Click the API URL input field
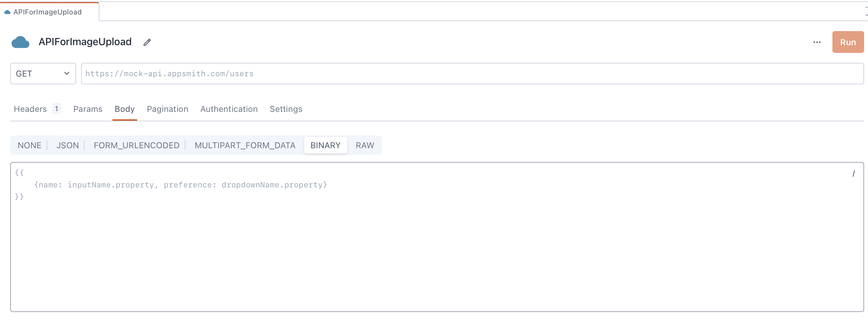This screenshot has height=324, width=868. pyautogui.click(x=472, y=73)
